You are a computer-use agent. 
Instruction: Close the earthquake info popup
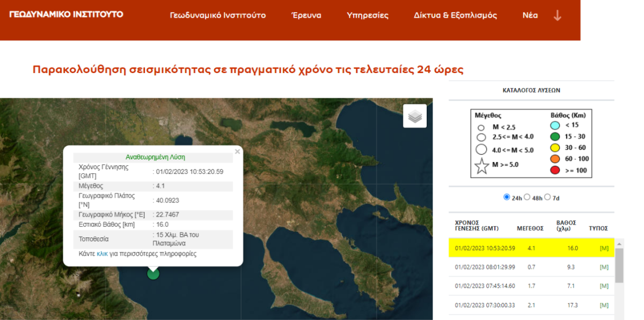click(237, 152)
